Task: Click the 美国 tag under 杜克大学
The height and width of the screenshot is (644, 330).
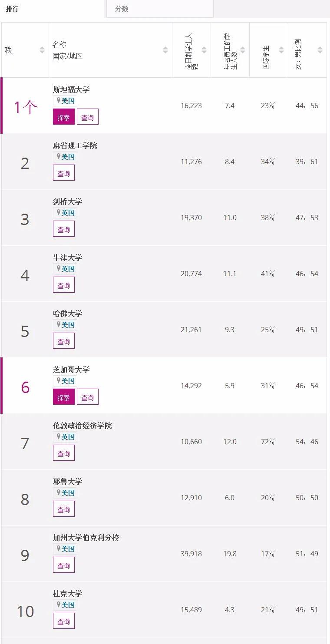Action: pos(65,605)
